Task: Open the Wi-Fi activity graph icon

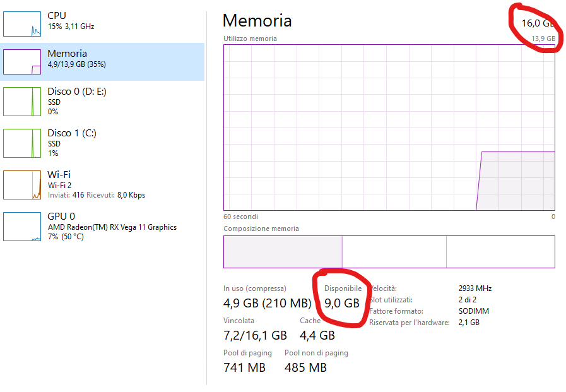Action: [x=22, y=185]
